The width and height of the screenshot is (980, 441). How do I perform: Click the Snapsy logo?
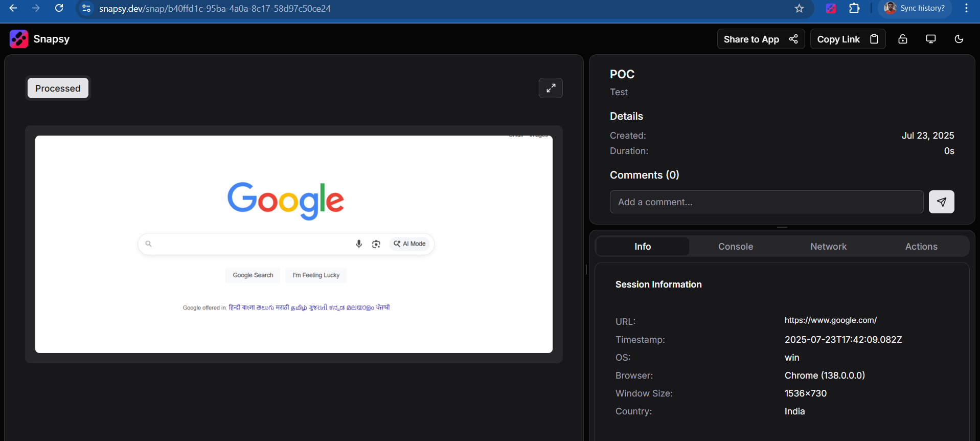pyautogui.click(x=19, y=39)
